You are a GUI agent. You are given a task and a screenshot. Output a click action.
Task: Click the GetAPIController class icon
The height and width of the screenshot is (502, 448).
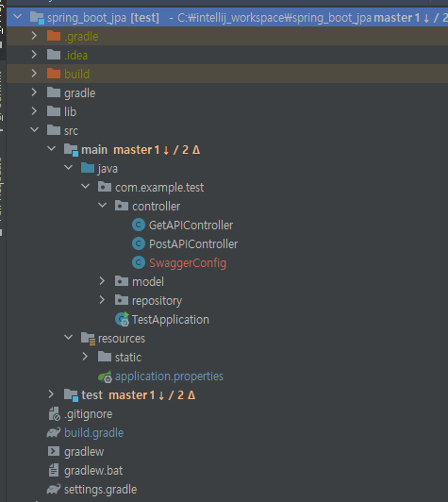(x=139, y=226)
